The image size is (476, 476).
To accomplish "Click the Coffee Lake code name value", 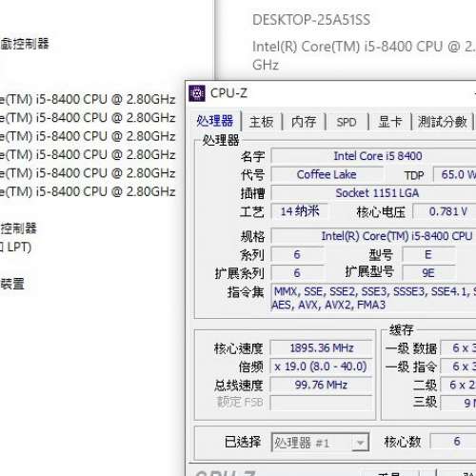I will point(327,174).
